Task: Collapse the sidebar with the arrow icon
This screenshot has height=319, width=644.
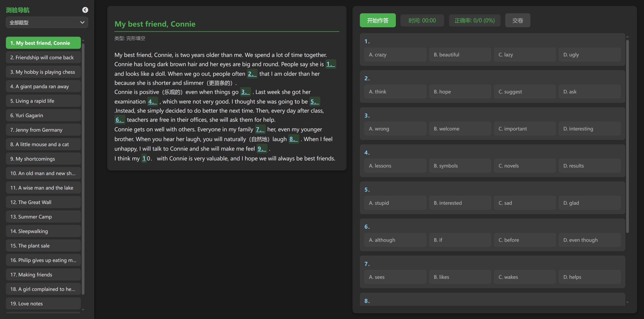Action: [x=85, y=10]
